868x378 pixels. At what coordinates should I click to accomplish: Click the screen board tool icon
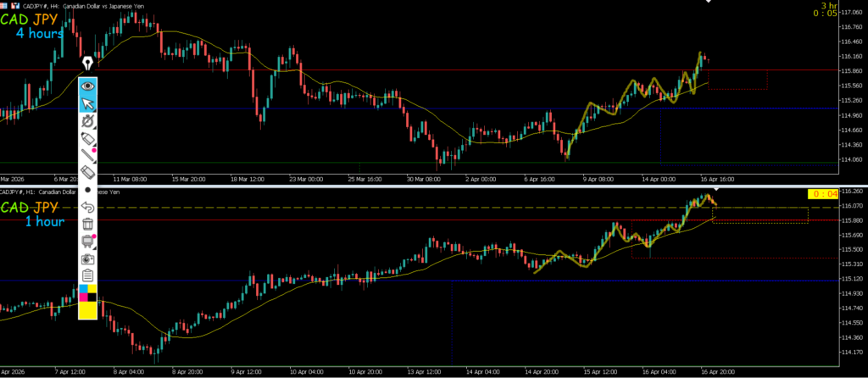click(88, 242)
